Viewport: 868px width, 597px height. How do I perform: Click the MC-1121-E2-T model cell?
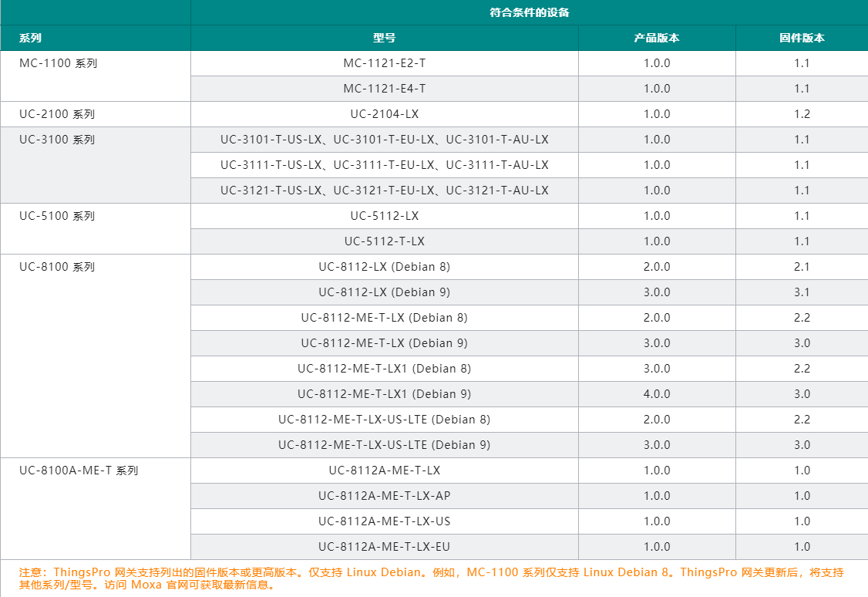(384, 63)
